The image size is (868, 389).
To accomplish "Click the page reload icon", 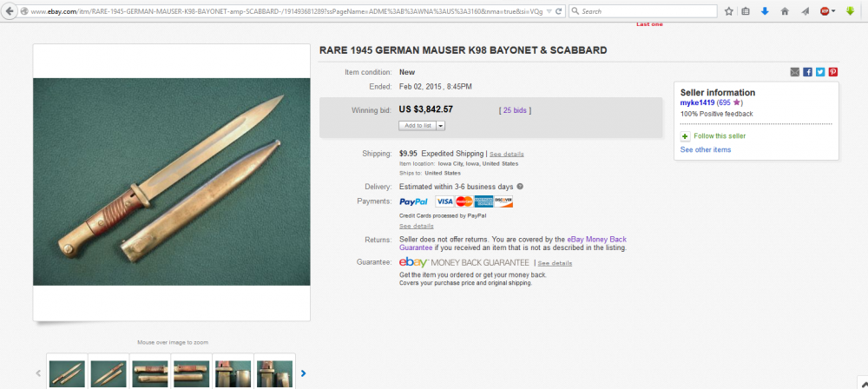I will pos(559,11).
